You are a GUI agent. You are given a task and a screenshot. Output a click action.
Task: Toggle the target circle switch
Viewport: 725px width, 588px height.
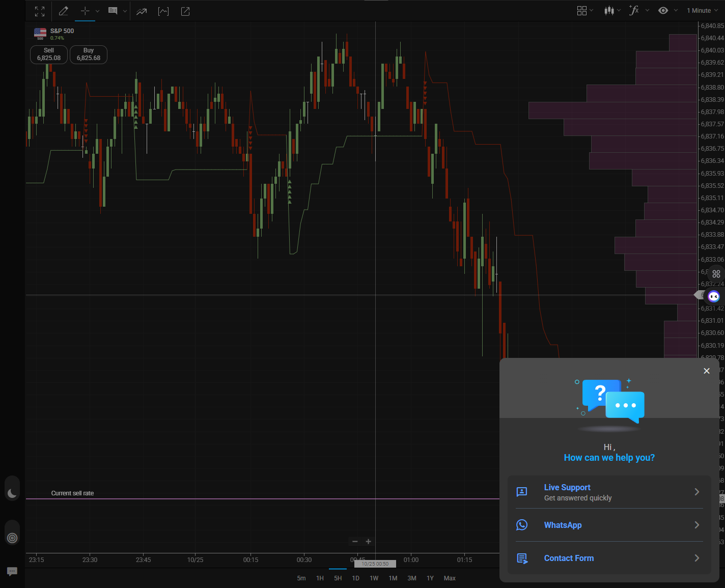[x=12, y=538]
